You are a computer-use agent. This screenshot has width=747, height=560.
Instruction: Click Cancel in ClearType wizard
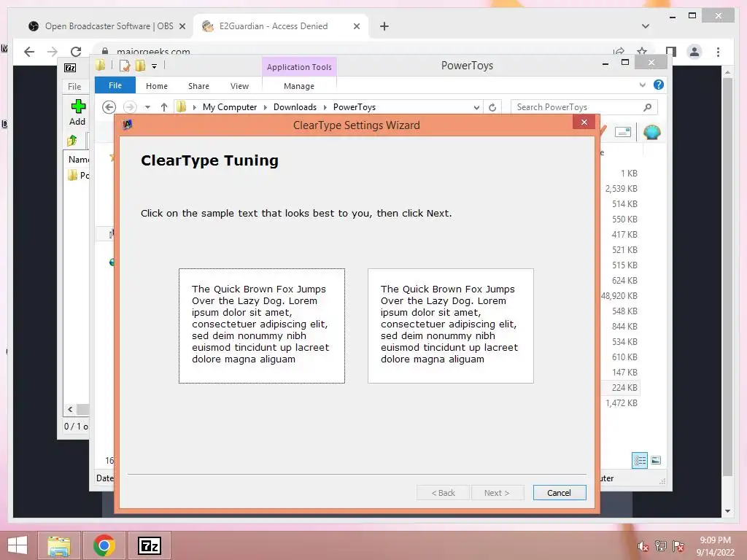pos(560,493)
